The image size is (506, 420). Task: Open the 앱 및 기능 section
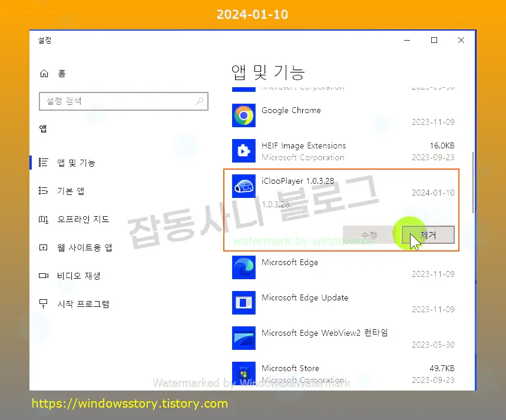point(76,163)
